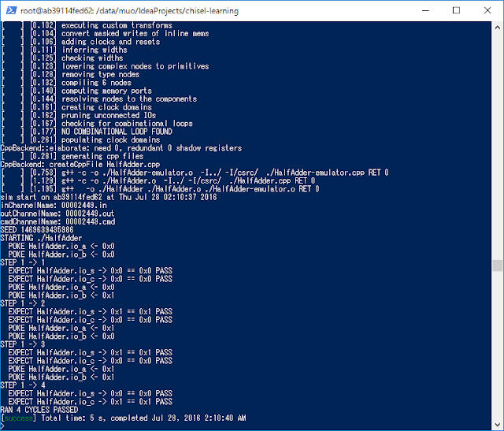Click the 'STEP 1 -> 3' line
504x431 pixels.
[x=23, y=344]
